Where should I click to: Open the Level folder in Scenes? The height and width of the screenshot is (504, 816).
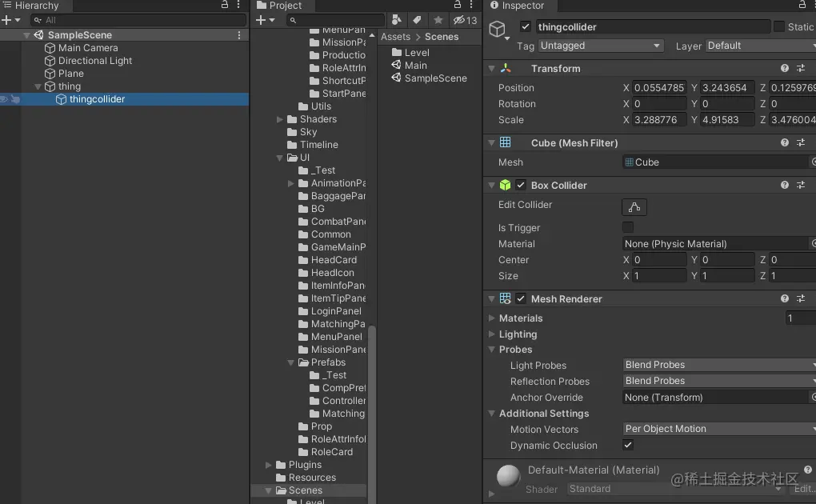pos(410,53)
